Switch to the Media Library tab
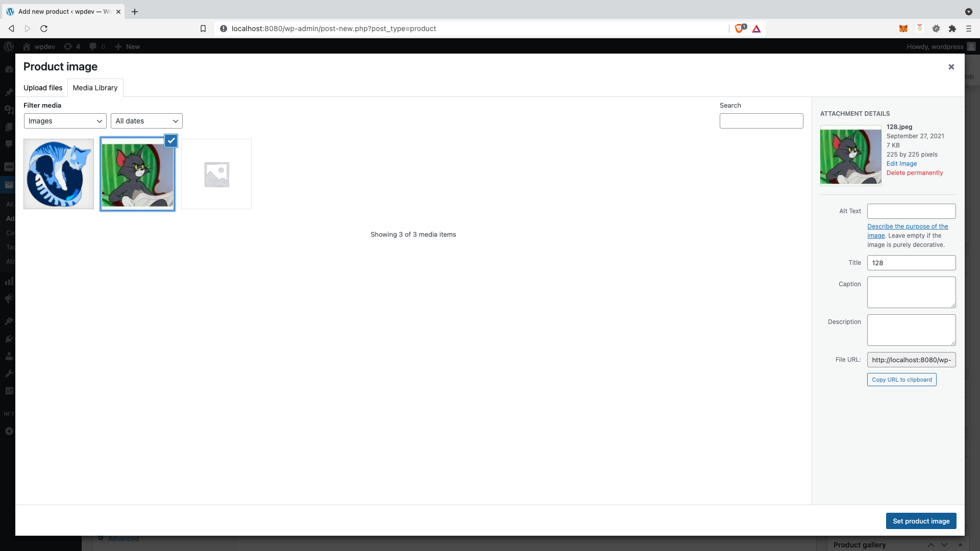This screenshot has width=980, height=551. pyautogui.click(x=95, y=88)
